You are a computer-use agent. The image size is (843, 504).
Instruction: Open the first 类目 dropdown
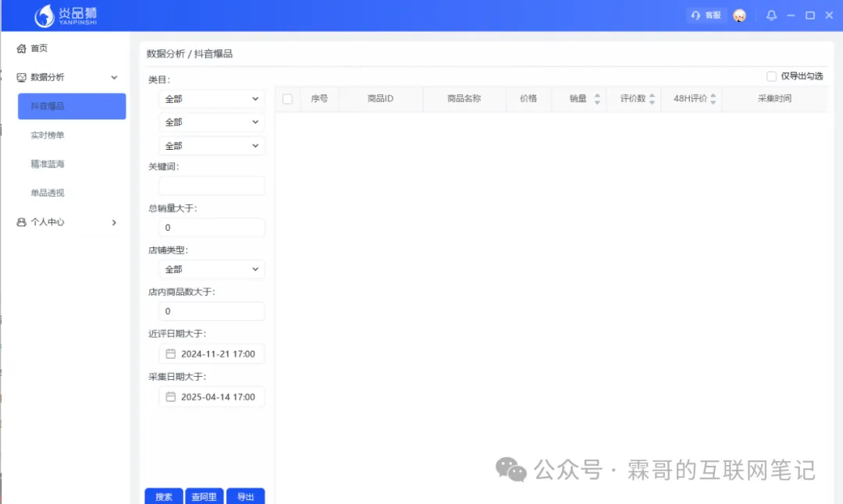point(212,99)
